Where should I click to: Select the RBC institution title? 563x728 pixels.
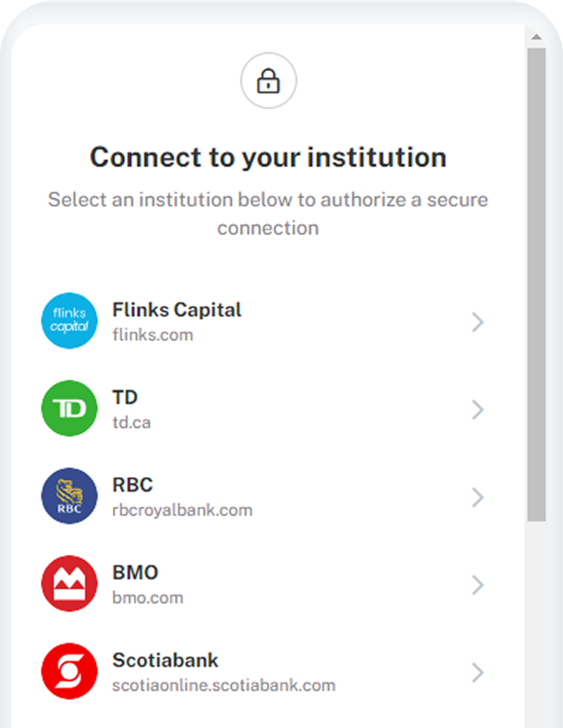[133, 485]
